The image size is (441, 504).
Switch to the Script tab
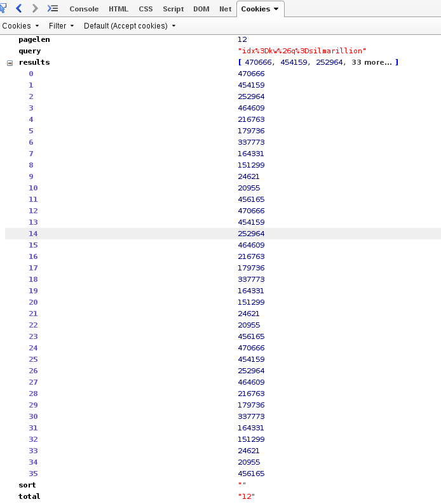(173, 9)
